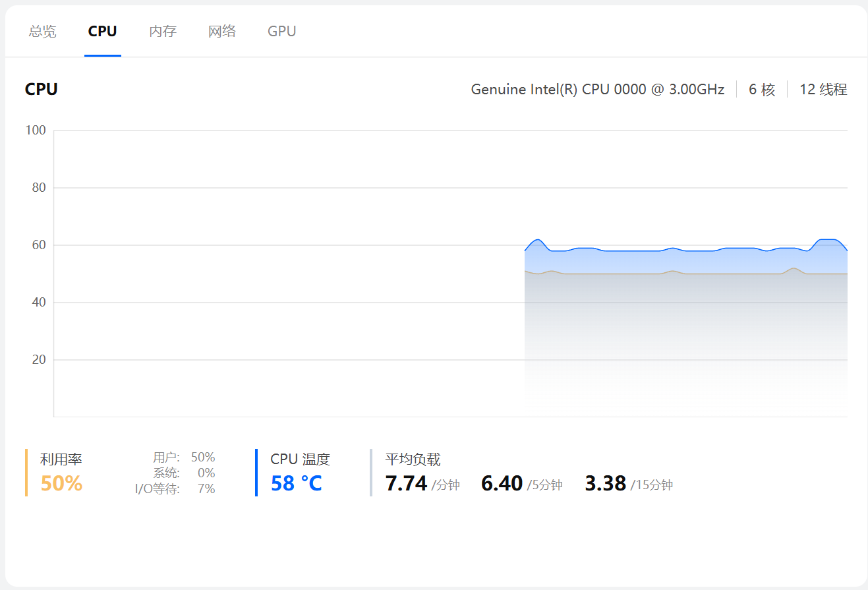Open the GPU tab

click(282, 31)
